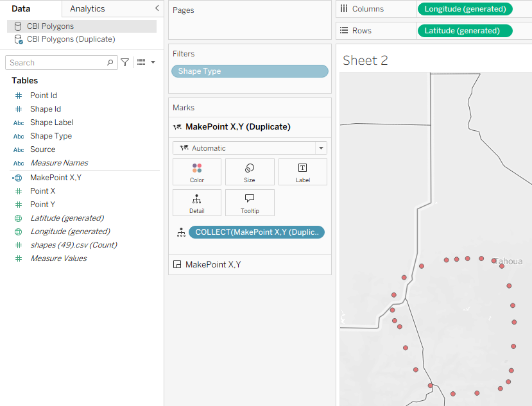Image resolution: width=532 pixels, height=406 pixels.
Task: Open the Tooltip marks card
Action: [x=250, y=203]
